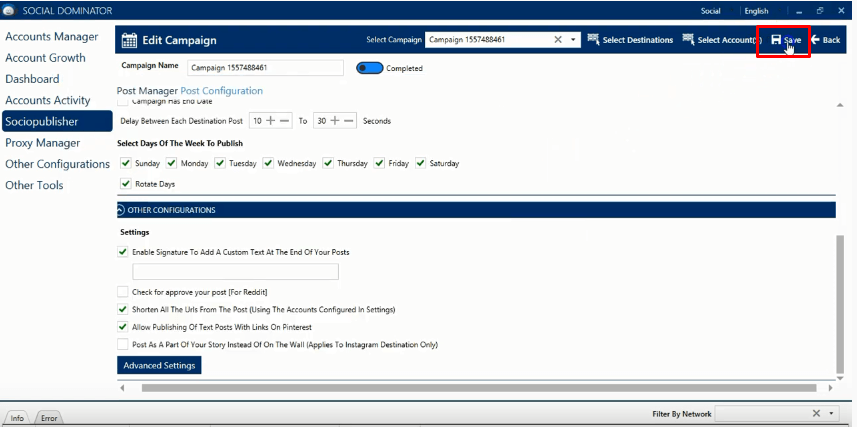Toggle the Completed campaign status switch
Viewport: 857px width, 427px height.
tap(369, 68)
